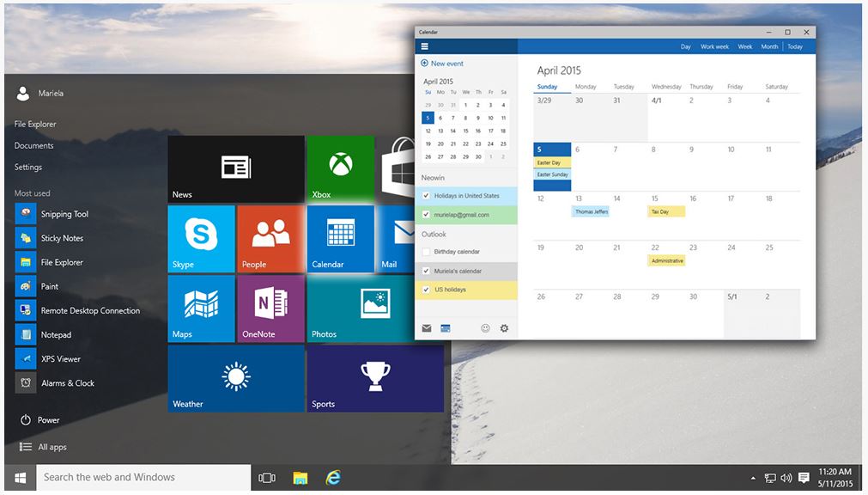Open Power options in Start menu
Image resolution: width=868 pixels, height=495 pixels.
point(39,420)
